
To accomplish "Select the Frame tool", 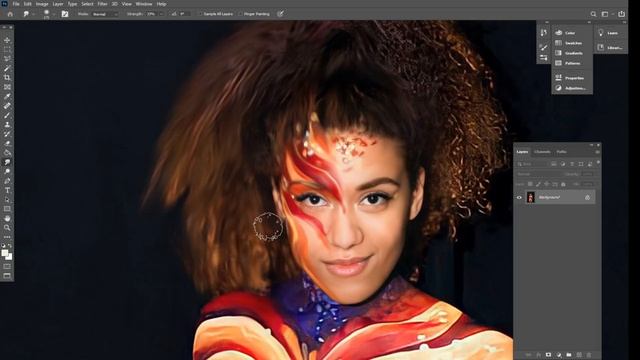I will [7, 87].
